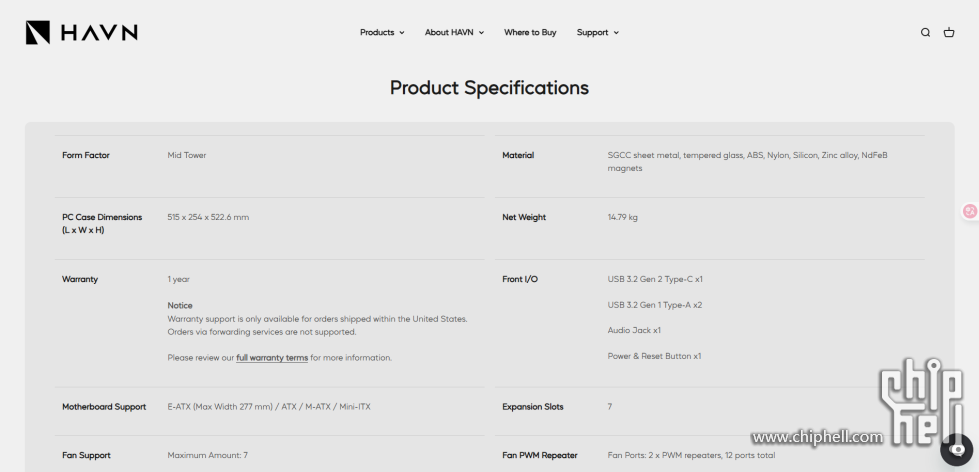Expand the About HAVN chevron

[x=481, y=33]
